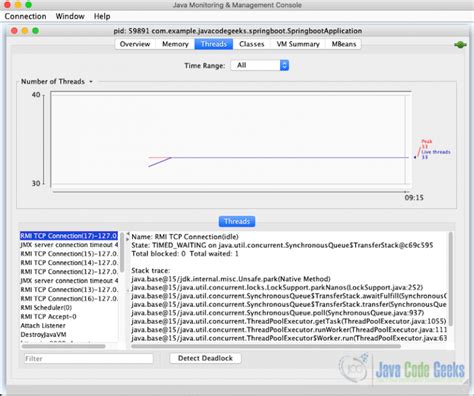Open the Time Range dropdown

(260, 65)
